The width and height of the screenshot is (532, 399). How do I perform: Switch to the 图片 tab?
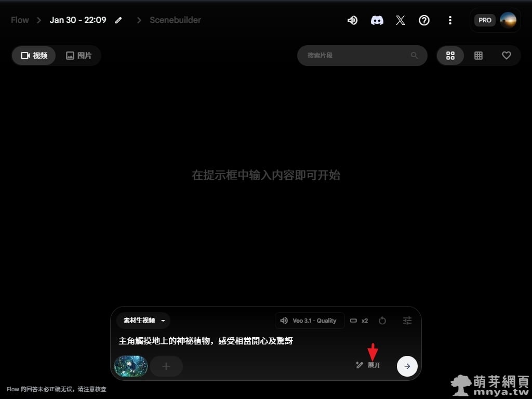coord(79,56)
